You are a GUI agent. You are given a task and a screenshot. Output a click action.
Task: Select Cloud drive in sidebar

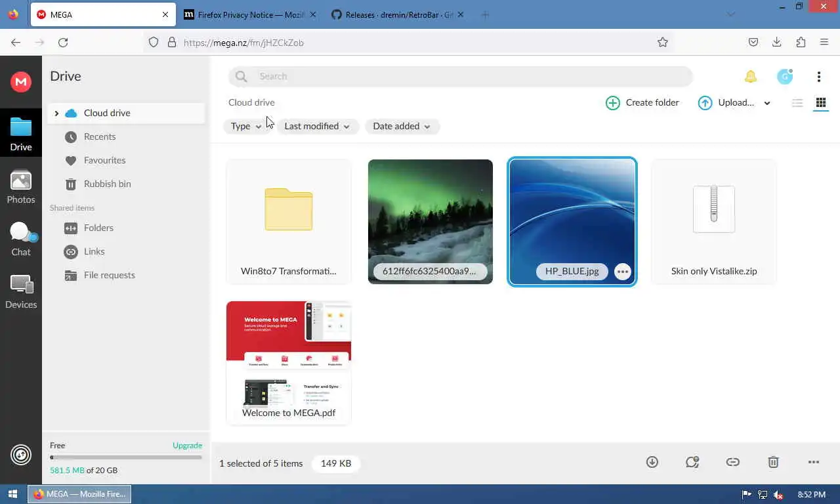click(126, 113)
